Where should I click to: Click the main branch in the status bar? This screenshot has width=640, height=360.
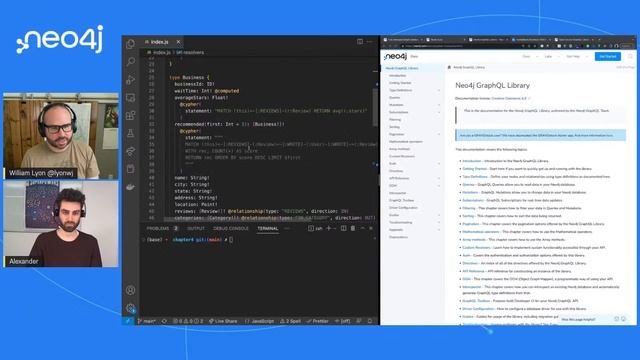[x=147, y=321]
